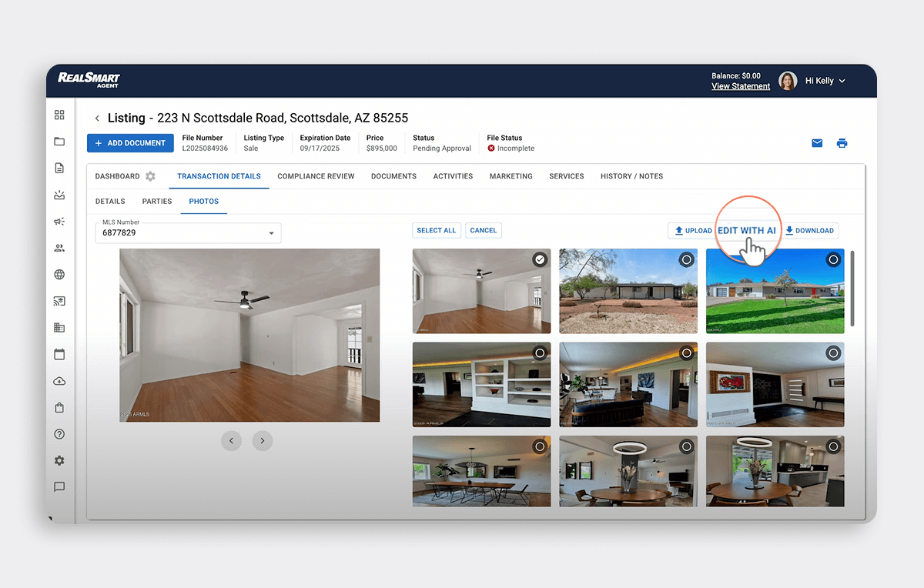Image resolution: width=924 pixels, height=588 pixels.
Task: Click the email envelope icon
Action: pyautogui.click(x=817, y=143)
